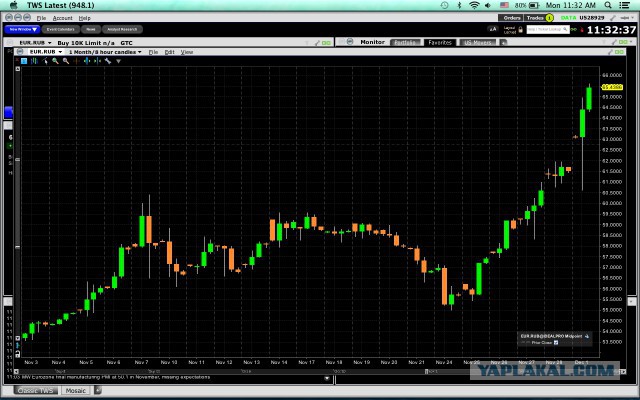Switch to Classic TWS layout tab
640x400 pixels.
[x=36, y=391]
